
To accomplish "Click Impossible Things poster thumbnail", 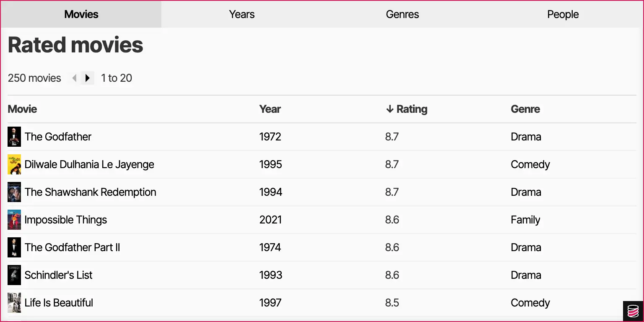I will point(14,220).
